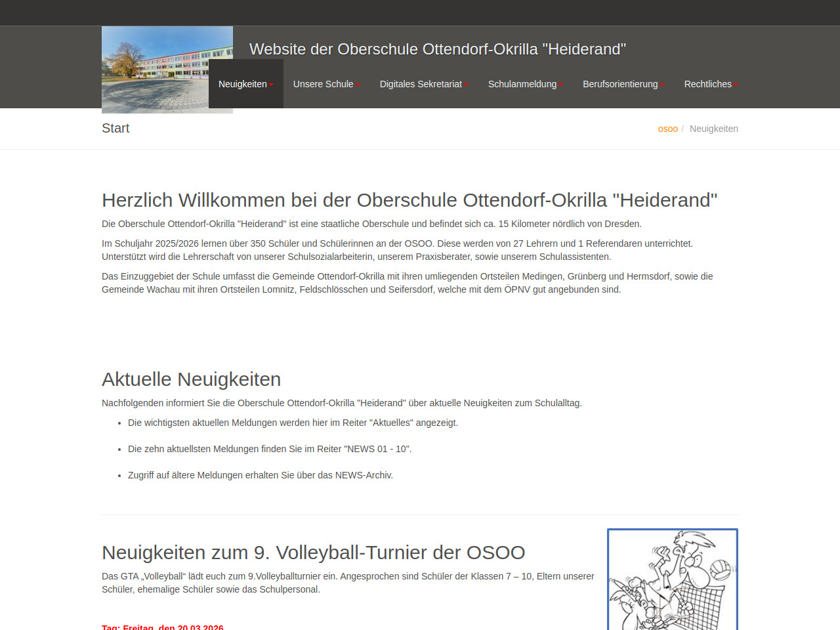Image resolution: width=840 pixels, height=630 pixels.
Task: Click the red tournament date text
Action: click(163, 627)
